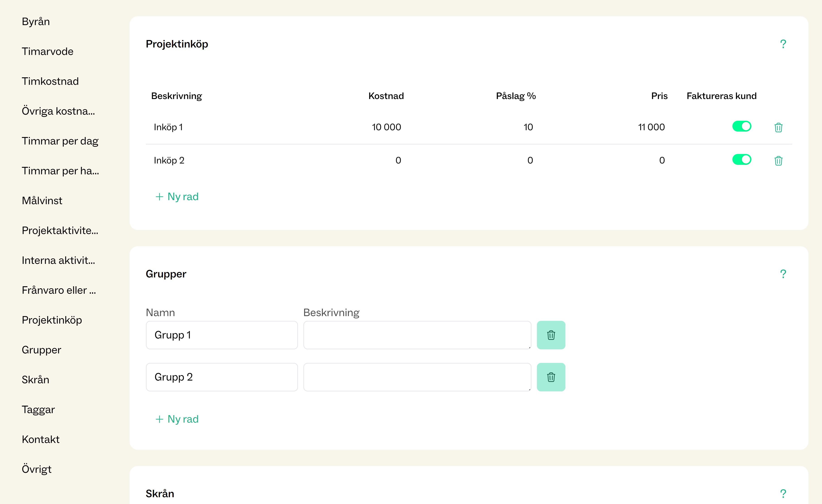The height and width of the screenshot is (504, 822).
Task: Navigate to Skrån in the sidebar
Action: [x=35, y=380]
